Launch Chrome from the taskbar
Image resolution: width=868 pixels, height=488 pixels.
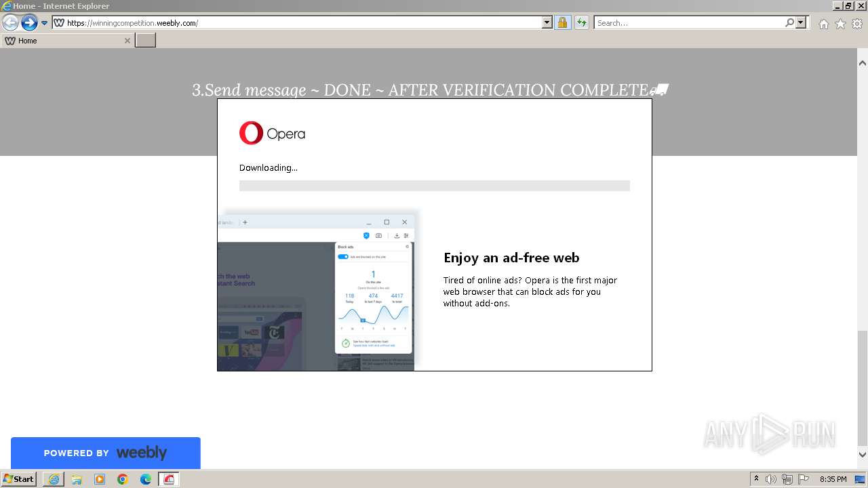(x=123, y=479)
